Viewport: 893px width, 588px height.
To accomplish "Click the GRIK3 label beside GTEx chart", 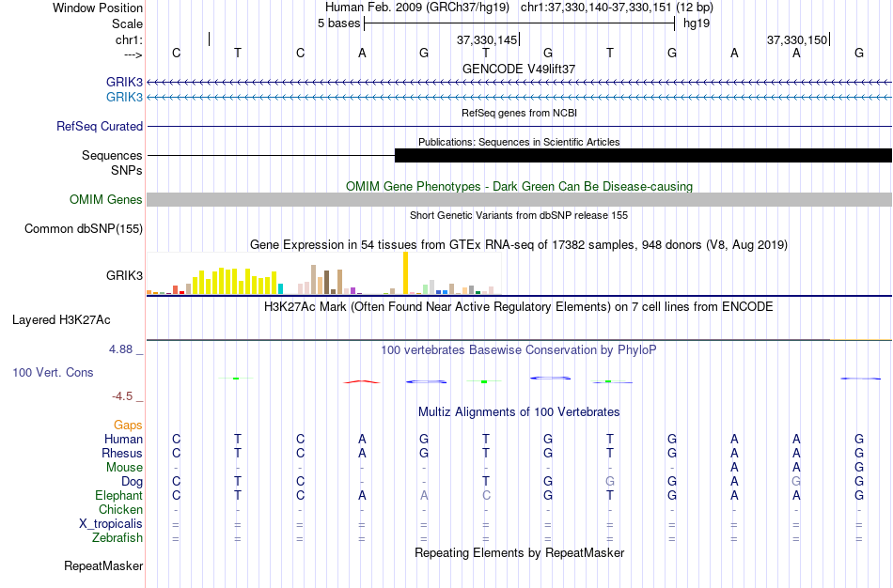I will 124,275.
